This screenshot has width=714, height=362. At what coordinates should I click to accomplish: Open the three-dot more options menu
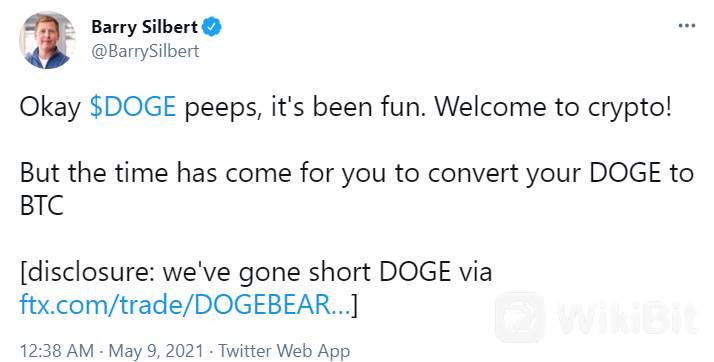(687, 25)
